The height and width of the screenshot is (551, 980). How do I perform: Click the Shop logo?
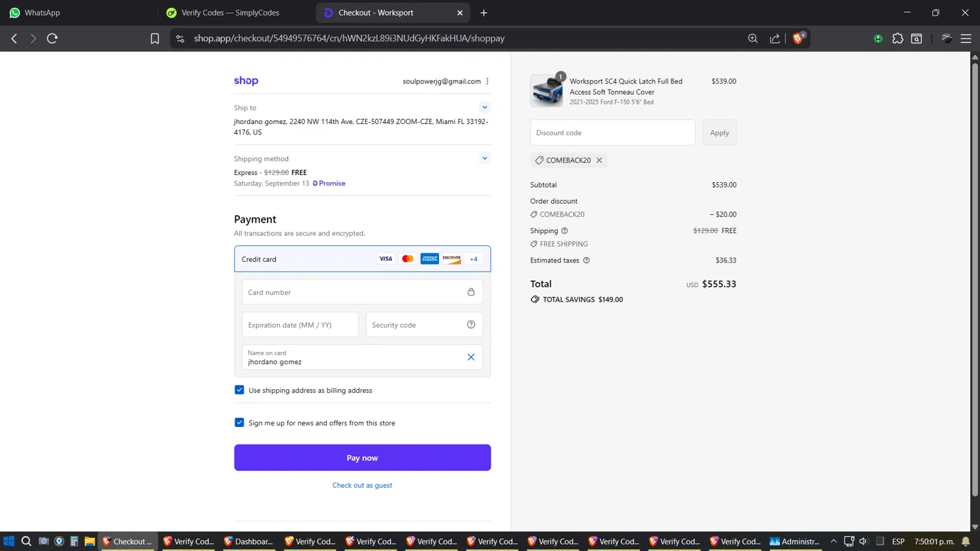click(x=246, y=81)
